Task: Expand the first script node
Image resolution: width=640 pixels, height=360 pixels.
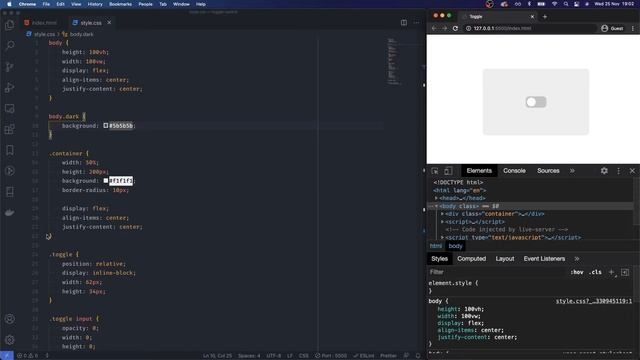Action: 442,222
